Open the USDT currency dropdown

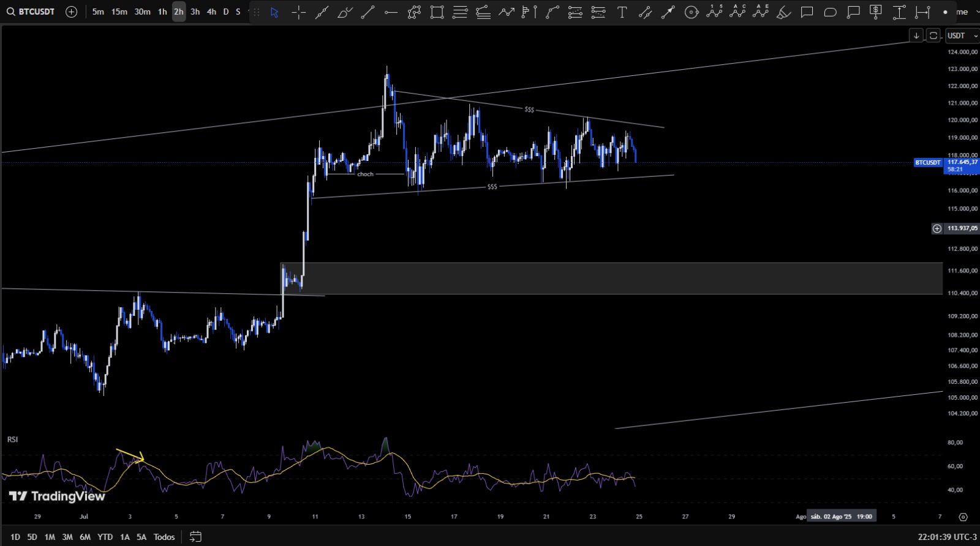pyautogui.click(x=962, y=36)
